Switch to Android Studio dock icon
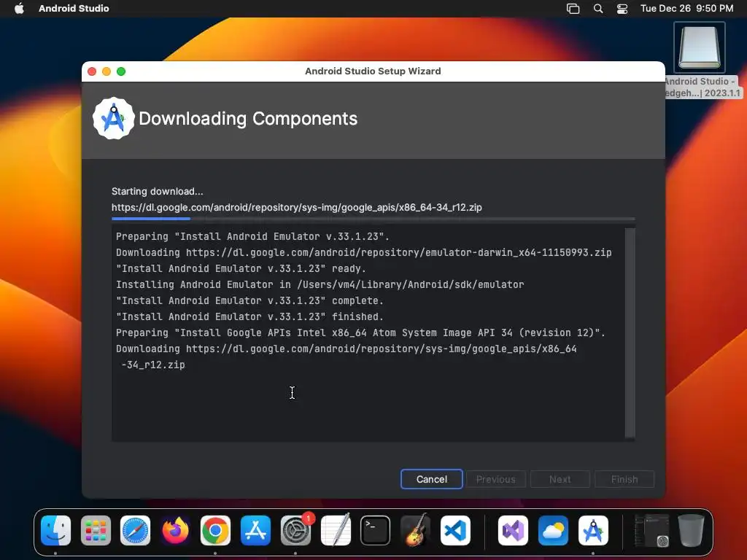 593,530
